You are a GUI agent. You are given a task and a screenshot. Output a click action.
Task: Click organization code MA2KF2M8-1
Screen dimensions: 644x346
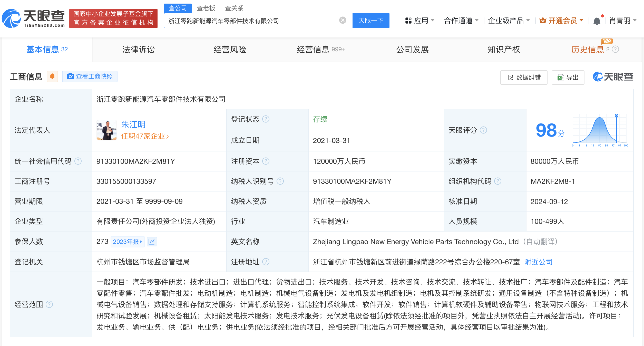[553, 181]
